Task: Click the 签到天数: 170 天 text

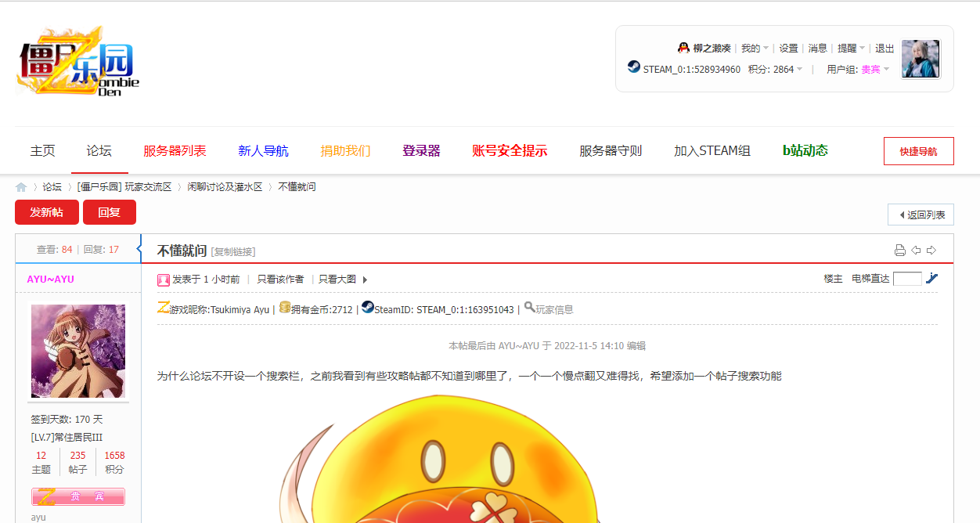Action: (67, 420)
